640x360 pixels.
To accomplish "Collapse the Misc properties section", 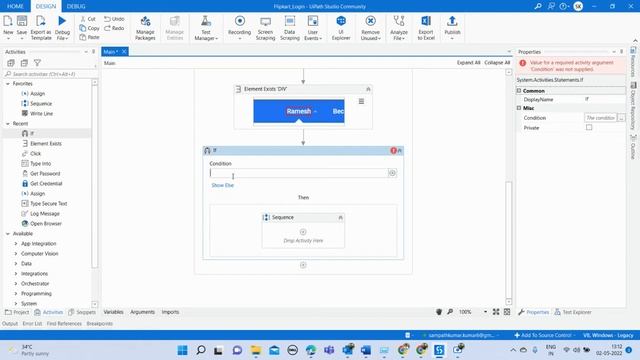I will click(x=519, y=108).
